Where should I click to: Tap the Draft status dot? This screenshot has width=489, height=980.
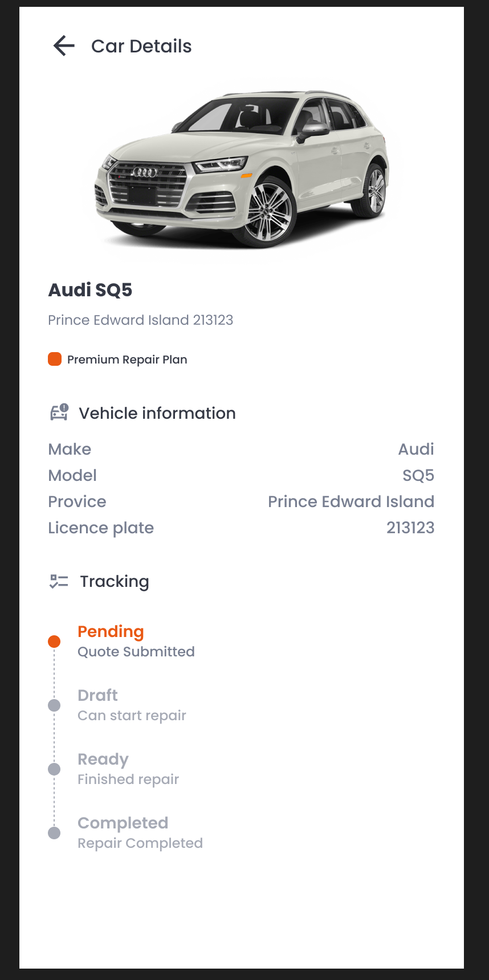tap(54, 705)
